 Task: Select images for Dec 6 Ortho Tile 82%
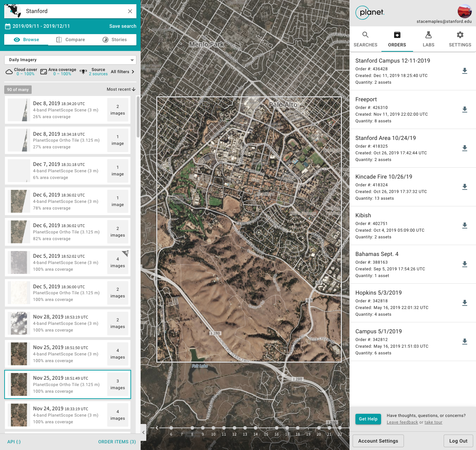tap(118, 232)
